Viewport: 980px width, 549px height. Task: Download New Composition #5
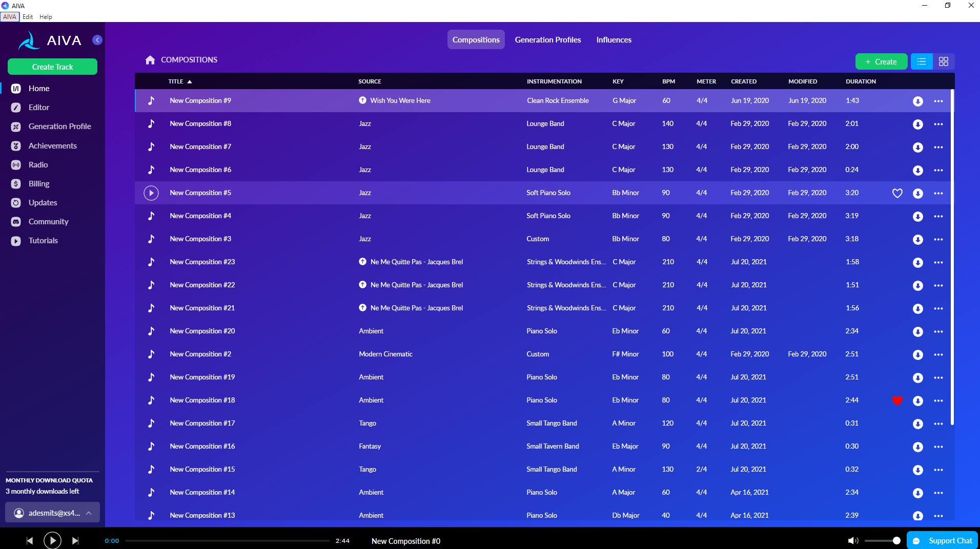tap(918, 194)
